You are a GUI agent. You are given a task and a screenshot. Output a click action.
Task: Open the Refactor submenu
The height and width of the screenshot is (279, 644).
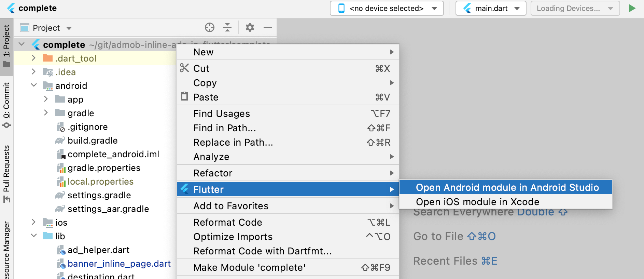point(288,173)
